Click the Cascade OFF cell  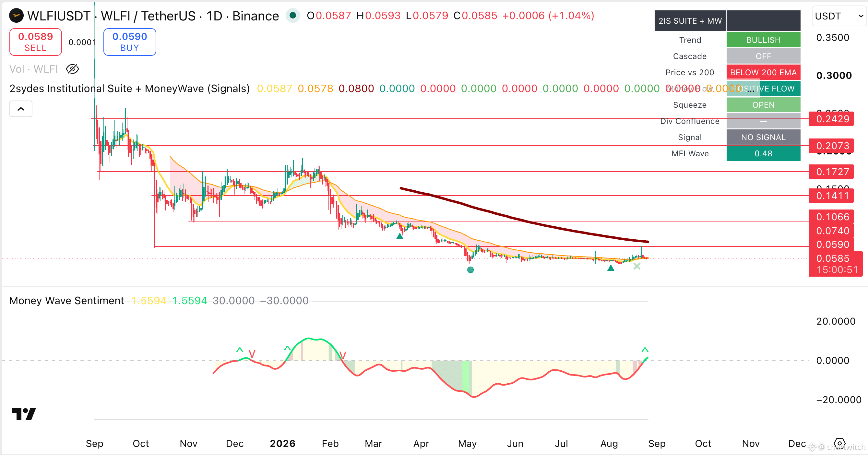pyautogui.click(x=763, y=56)
